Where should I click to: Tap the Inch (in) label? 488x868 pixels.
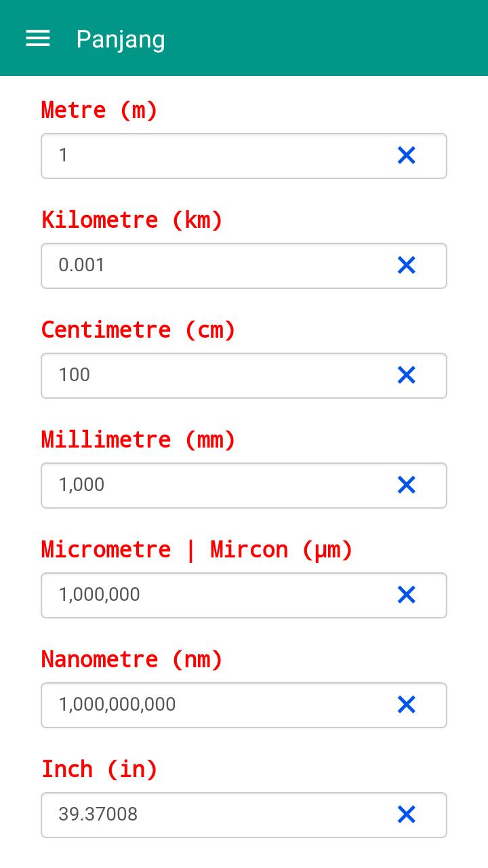pyautogui.click(x=100, y=769)
